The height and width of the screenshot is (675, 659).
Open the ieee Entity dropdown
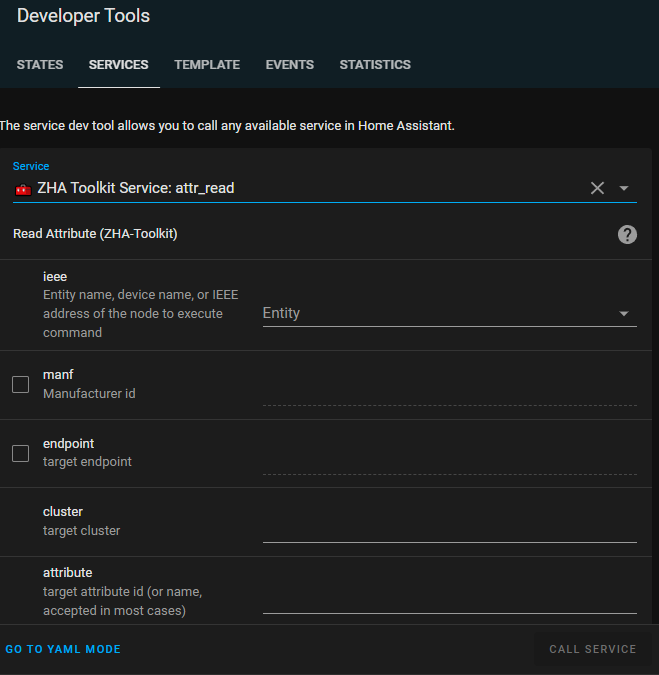(449, 313)
